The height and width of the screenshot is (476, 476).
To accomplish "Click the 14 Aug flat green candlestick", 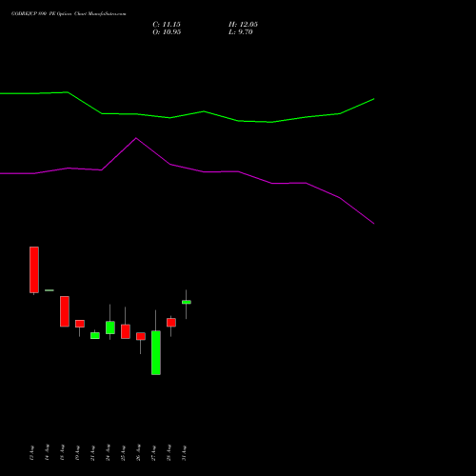I will 50,290.
